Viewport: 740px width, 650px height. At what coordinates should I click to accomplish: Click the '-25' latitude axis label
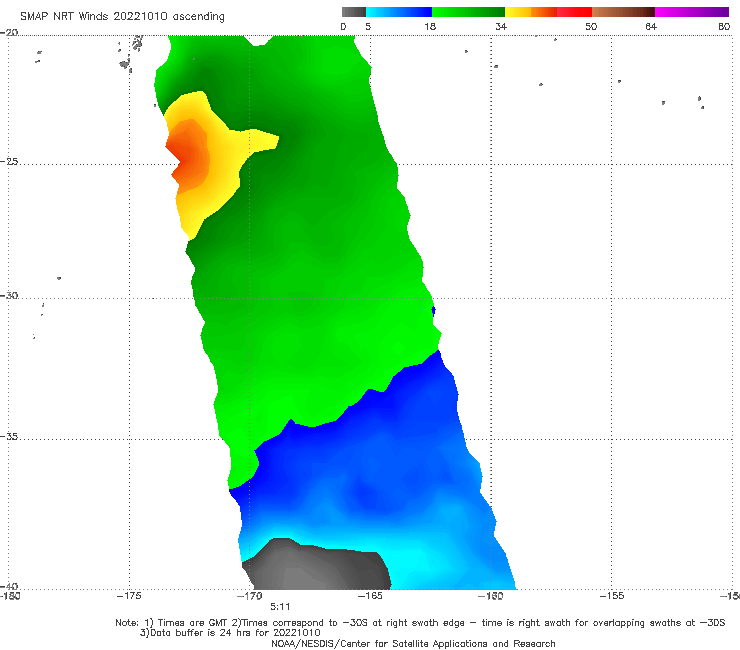tap(9, 161)
